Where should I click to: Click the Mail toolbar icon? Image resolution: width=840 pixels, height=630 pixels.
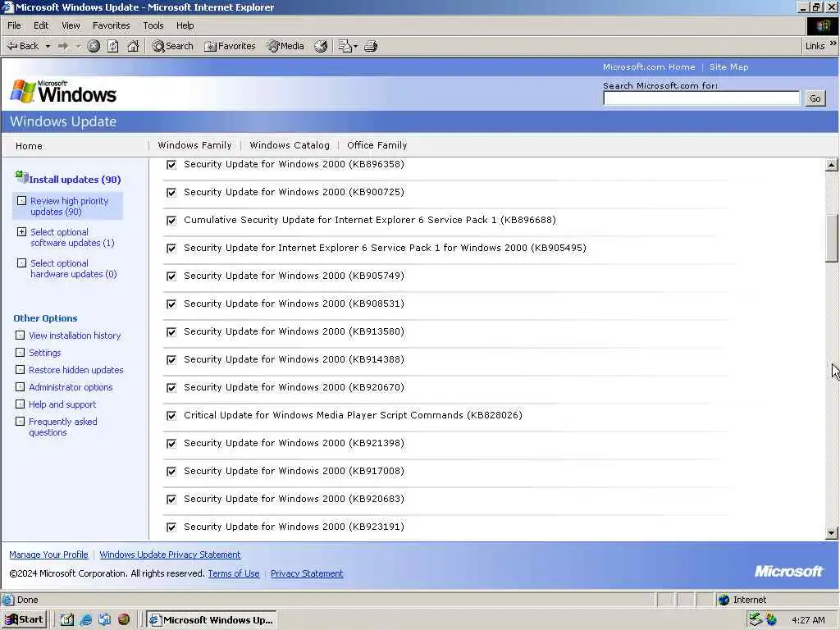click(345, 46)
